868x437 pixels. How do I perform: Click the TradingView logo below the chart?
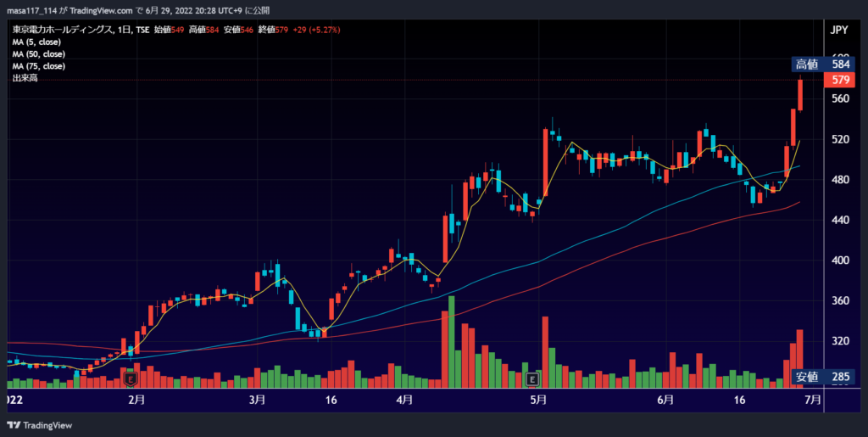pyautogui.click(x=39, y=425)
